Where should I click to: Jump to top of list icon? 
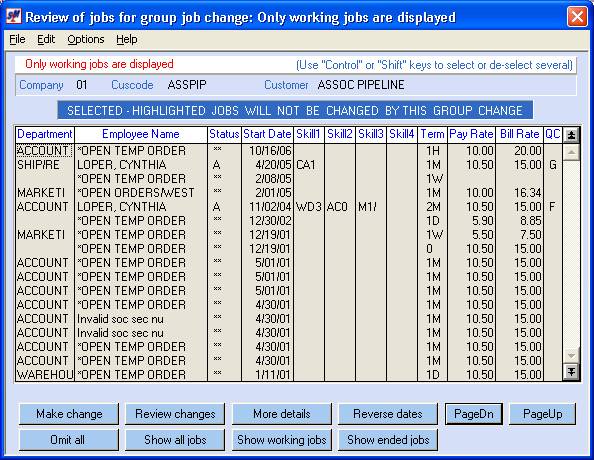[571, 135]
